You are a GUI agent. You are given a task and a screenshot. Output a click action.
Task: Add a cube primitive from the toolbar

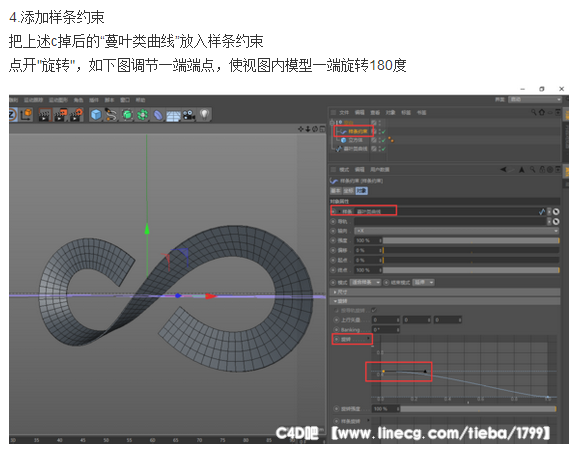click(96, 115)
